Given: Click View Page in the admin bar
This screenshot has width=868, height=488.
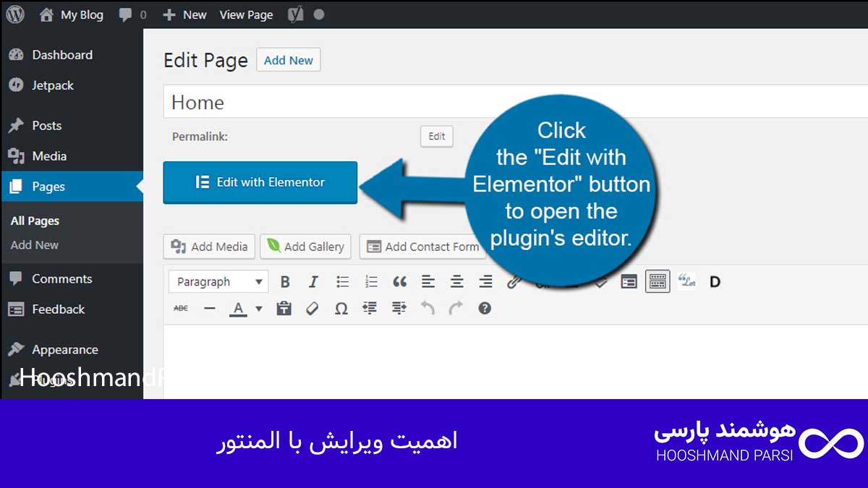Looking at the screenshot, I should (247, 14).
